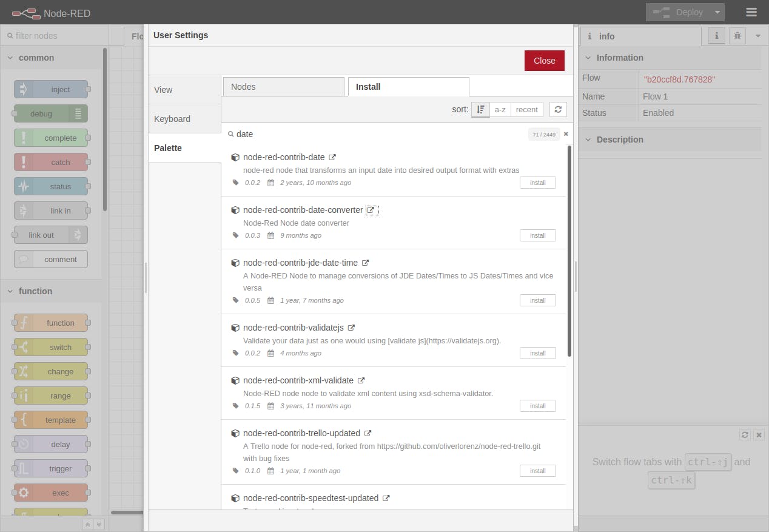The height and width of the screenshot is (532, 769).
Task: Open the debug messages sidebar tab
Action: click(x=737, y=36)
